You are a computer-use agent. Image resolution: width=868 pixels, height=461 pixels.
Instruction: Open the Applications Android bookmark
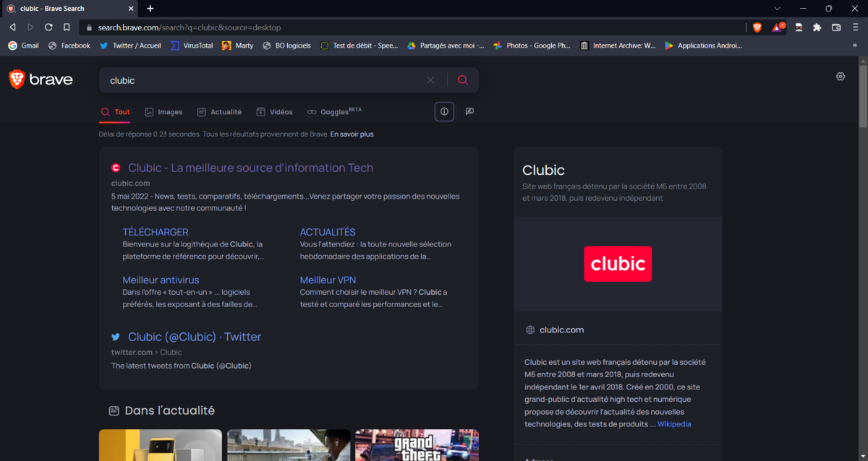(704, 46)
